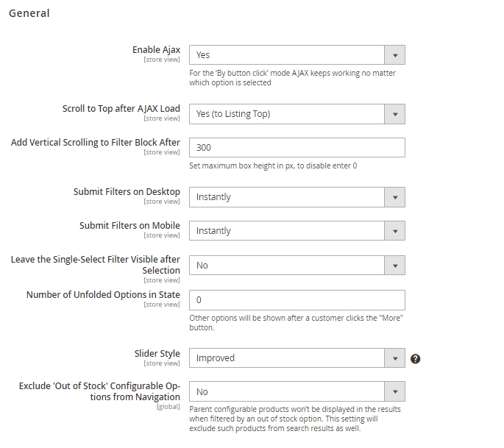Click the Submit Filters on Desktop label
This screenshot has width=504, height=448.
pos(127,192)
